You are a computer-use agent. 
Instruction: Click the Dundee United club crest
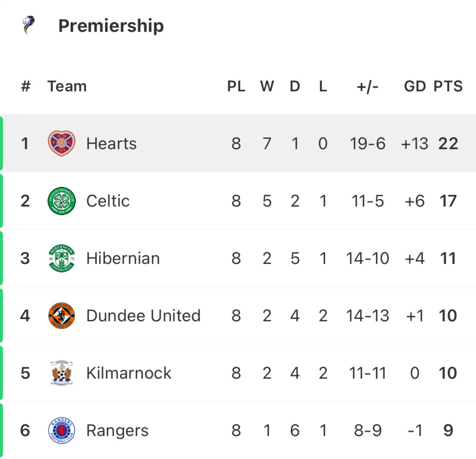click(62, 316)
